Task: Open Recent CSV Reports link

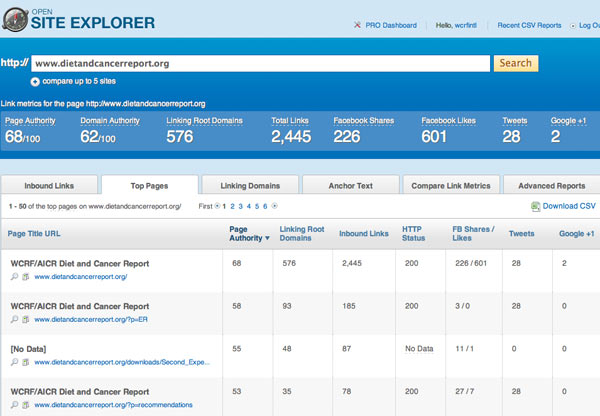Action: click(529, 25)
